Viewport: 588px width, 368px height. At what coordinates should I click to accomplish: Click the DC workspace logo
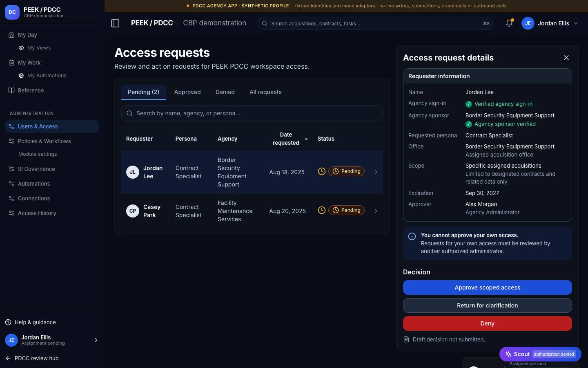pyautogui.click(x=12, y=12)
